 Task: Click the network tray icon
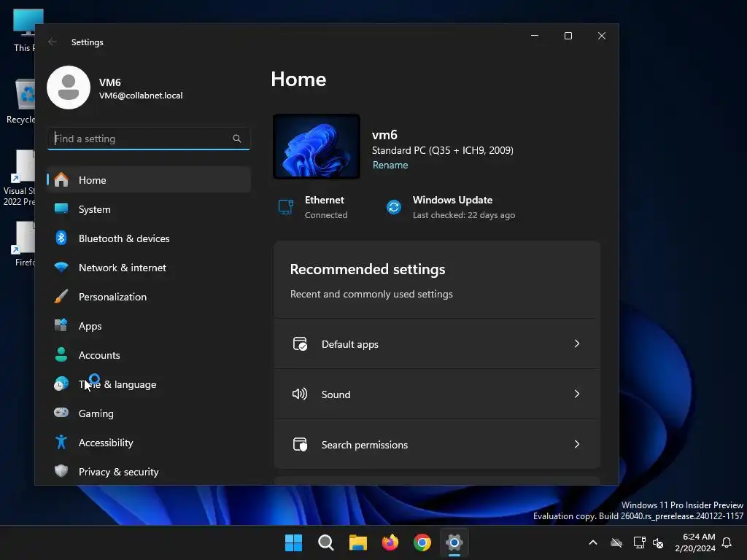[639, 542]
